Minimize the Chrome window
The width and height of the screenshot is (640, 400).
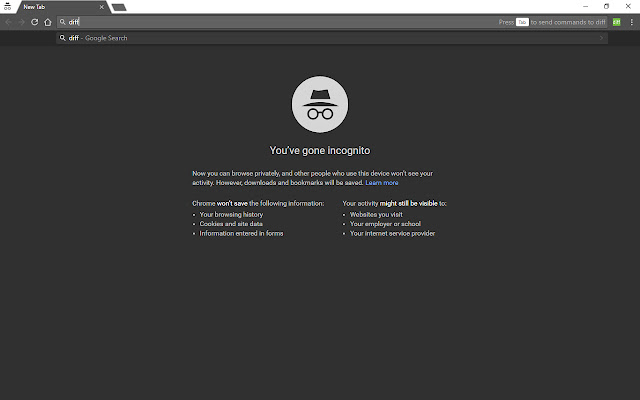coord(585,7)
